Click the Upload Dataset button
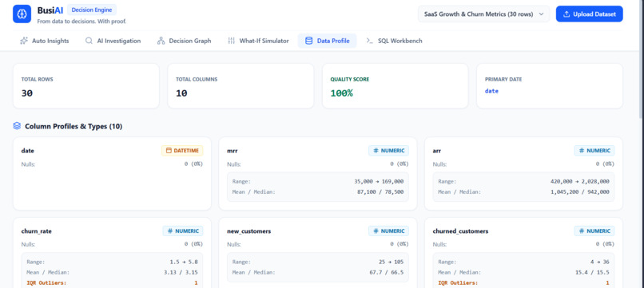This screenshot has height=288, width=644. [x=590, y=14]
